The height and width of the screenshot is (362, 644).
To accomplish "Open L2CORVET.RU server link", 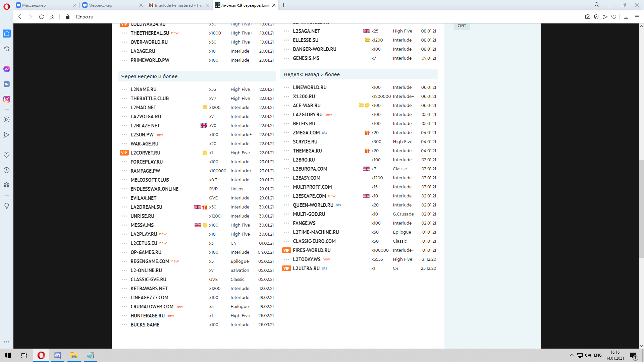I will click(145, 153).
